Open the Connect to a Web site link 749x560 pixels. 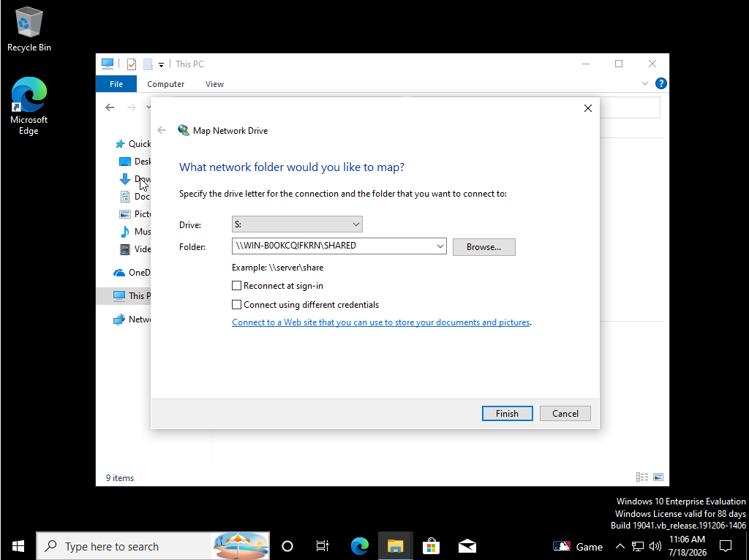click(x=380, y=322)
